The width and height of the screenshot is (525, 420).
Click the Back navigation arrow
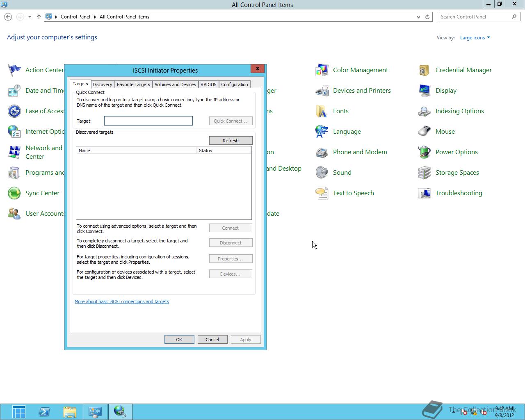(8, 17)
